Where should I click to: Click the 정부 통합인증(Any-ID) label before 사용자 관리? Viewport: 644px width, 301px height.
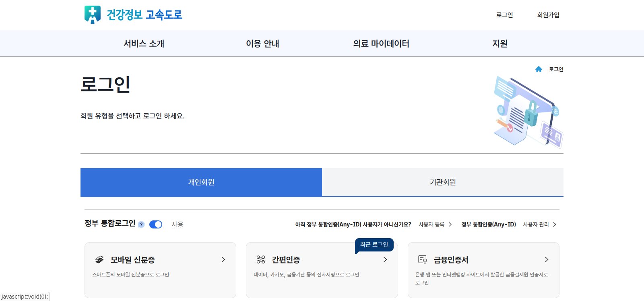pyautogui.click(x=489, y=224)
